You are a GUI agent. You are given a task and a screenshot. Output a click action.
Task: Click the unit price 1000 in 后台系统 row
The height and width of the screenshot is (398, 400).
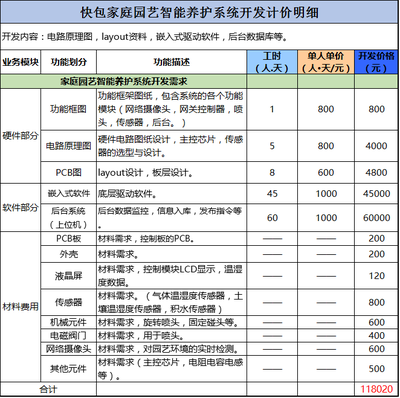point(326,218)
